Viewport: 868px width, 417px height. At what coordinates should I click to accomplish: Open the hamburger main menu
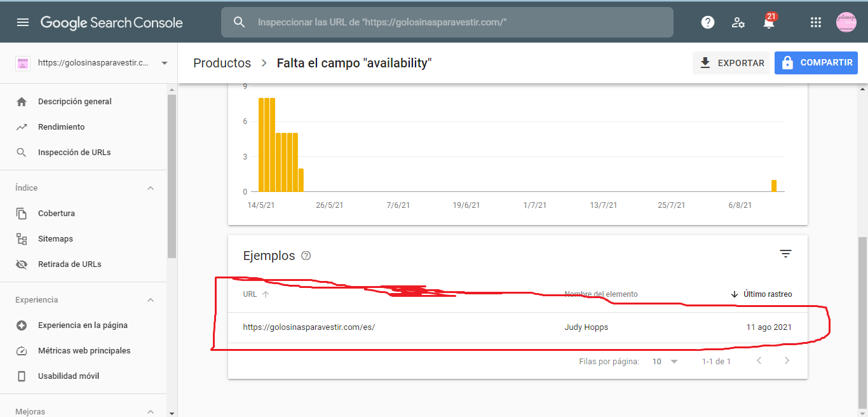(x=23, y=22)
